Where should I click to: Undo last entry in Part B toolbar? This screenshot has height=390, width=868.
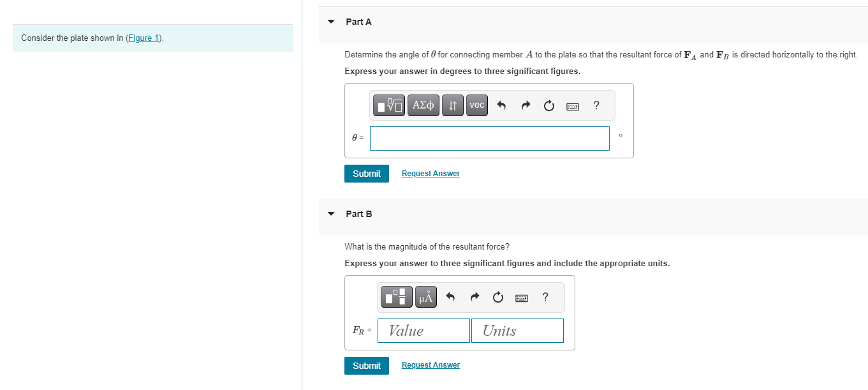tap(450, 297)
